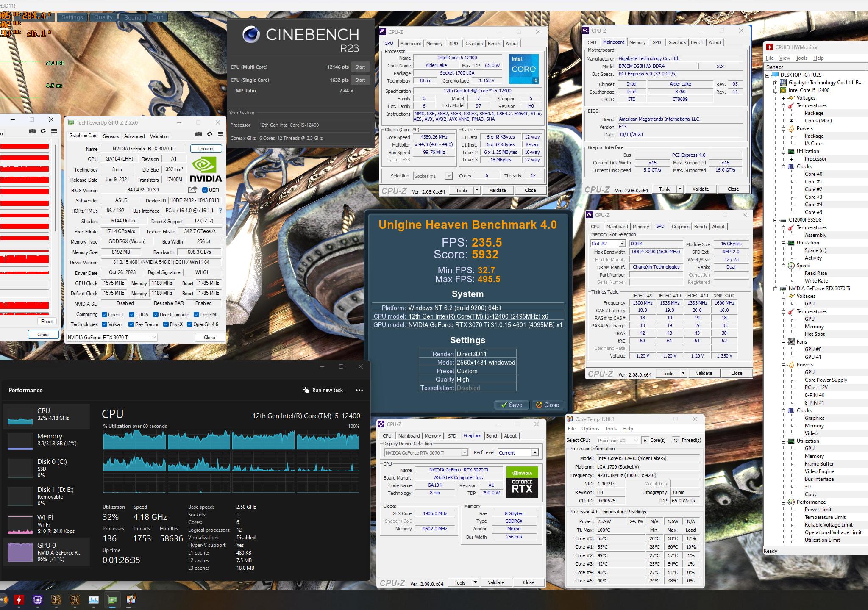The height and width of the screenshot is (610, 868).
Task: Start the Cinebench CPU Multi Core test
Action: 360,67
